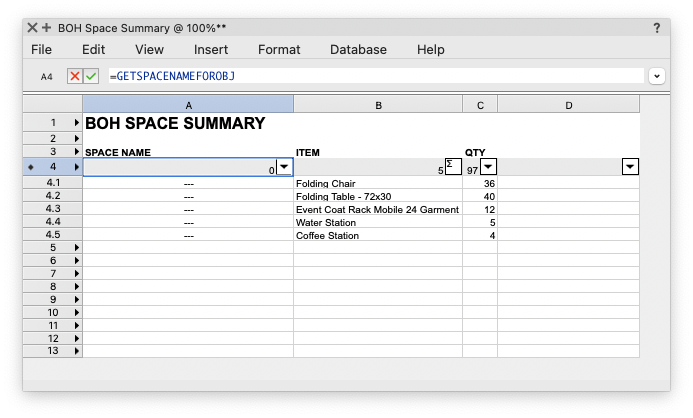Open the Database menu

click(x=358, y=49)
